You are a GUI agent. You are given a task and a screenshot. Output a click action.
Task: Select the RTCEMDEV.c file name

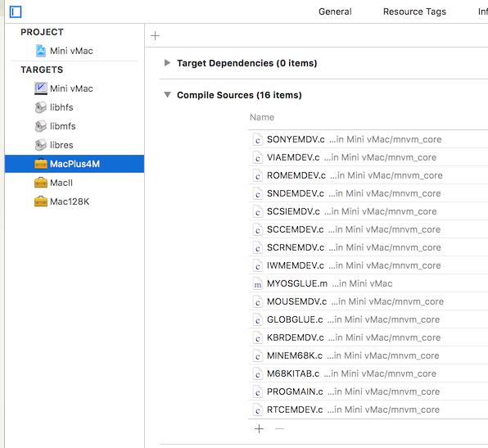click(x=295, y=410)
